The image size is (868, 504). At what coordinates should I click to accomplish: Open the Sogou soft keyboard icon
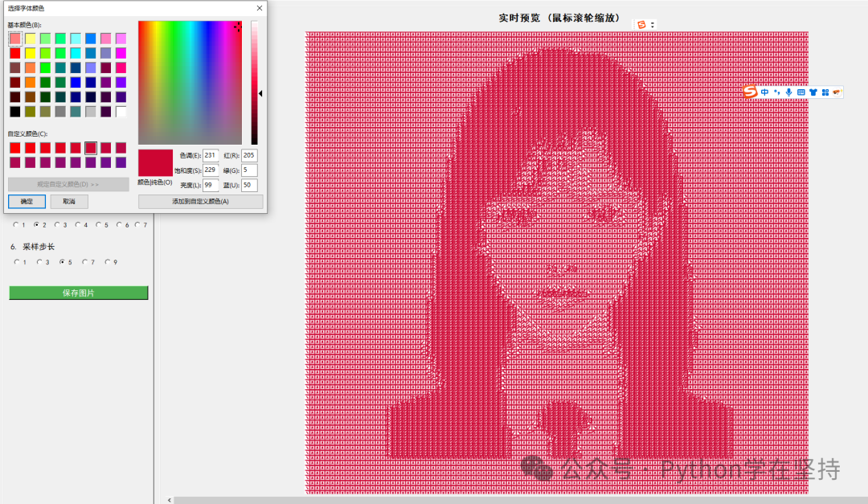(801, 92)
